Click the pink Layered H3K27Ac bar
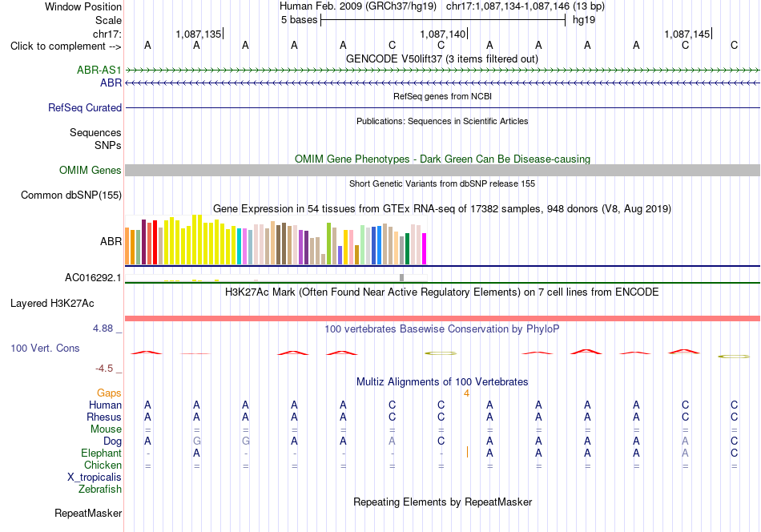 (443, 318)
